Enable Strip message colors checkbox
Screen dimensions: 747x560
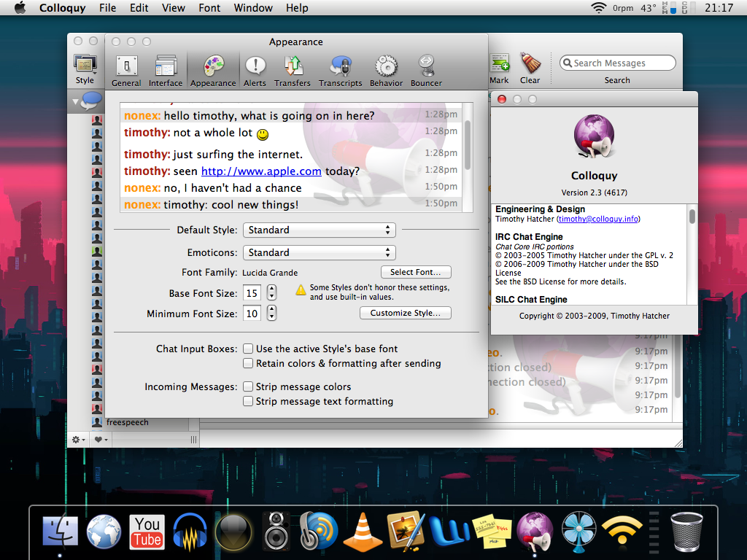tap(249, 387)
